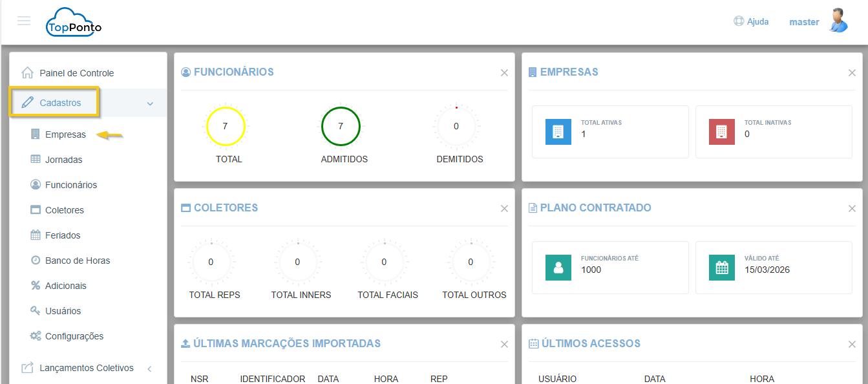Expand Lançamentos Coletivos menu section
Viewport: 868px width, 384px height.
(86, 368)
